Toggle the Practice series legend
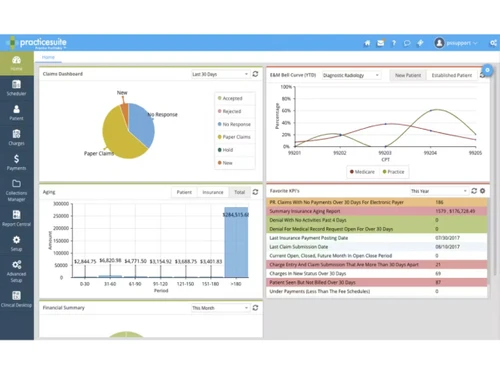The image size is (500, 375). (393, 172)
